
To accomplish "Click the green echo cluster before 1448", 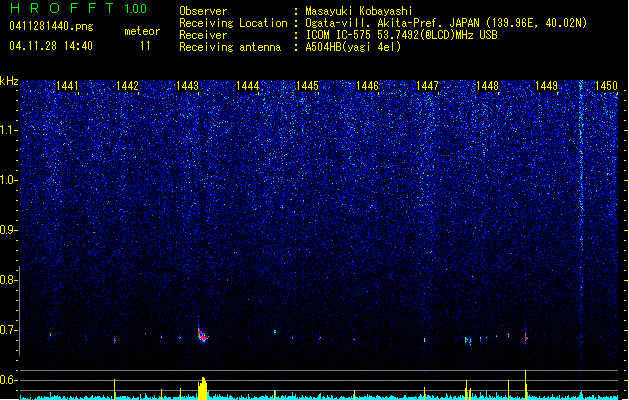I will click(x=468, y=341).
